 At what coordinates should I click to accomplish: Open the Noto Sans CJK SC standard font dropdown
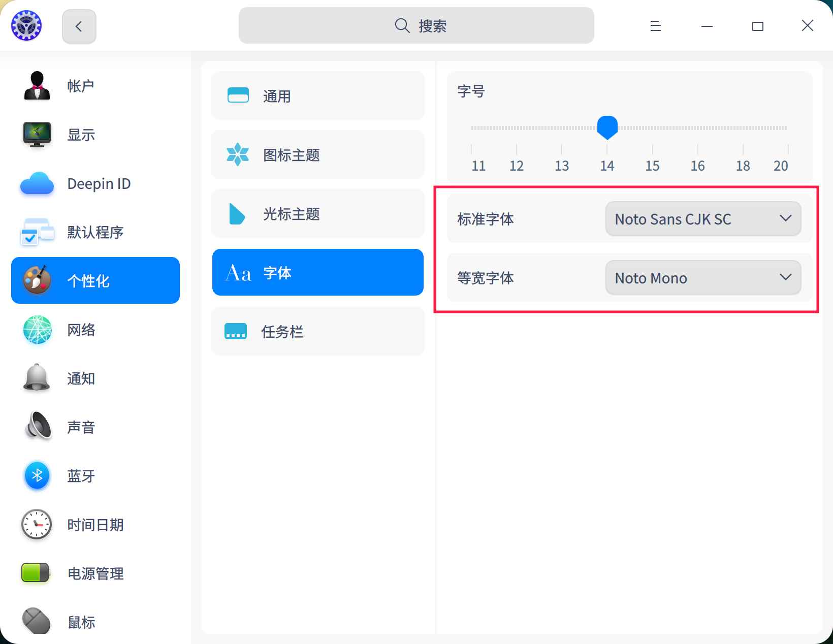702,219
